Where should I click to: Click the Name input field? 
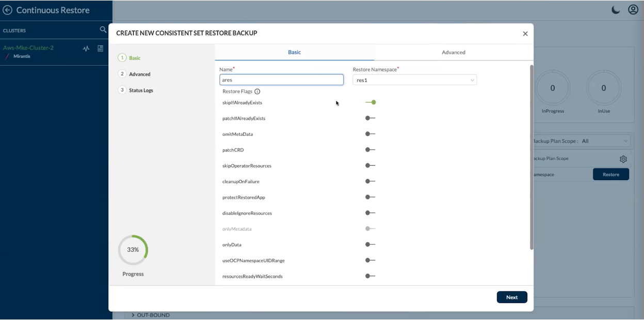(x=281, y=80)
